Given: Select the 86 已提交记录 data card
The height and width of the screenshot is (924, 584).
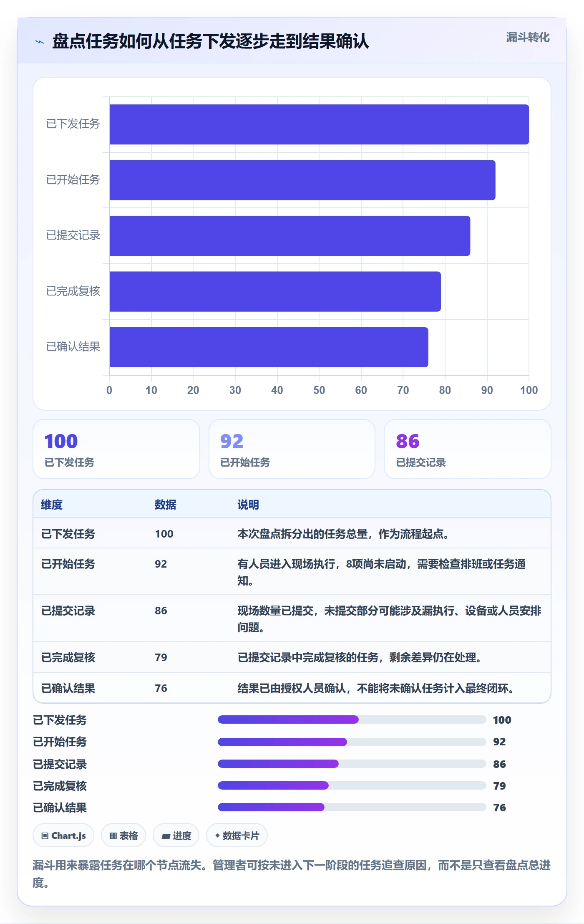Looking at the screenshot, I should click(x=468, y=449).
